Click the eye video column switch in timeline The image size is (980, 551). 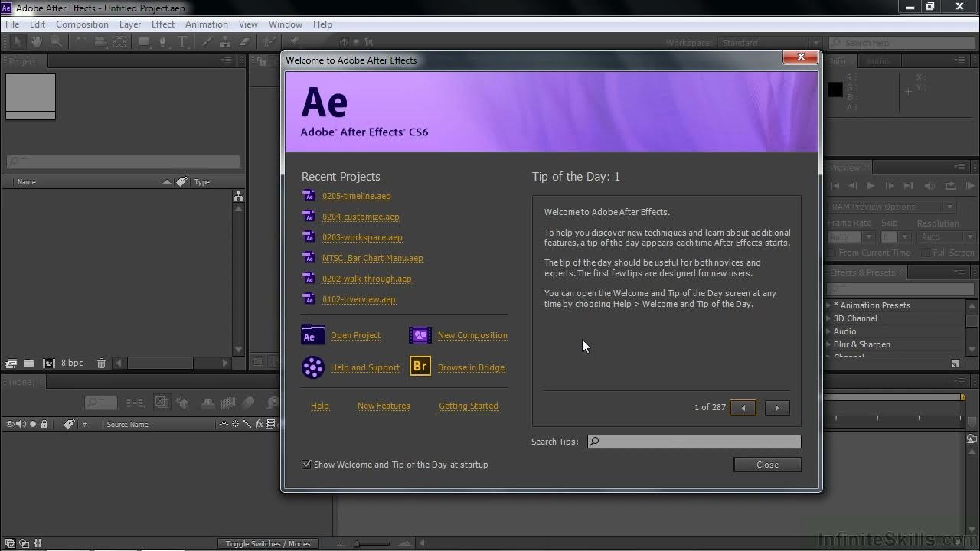tap(11, 424)
